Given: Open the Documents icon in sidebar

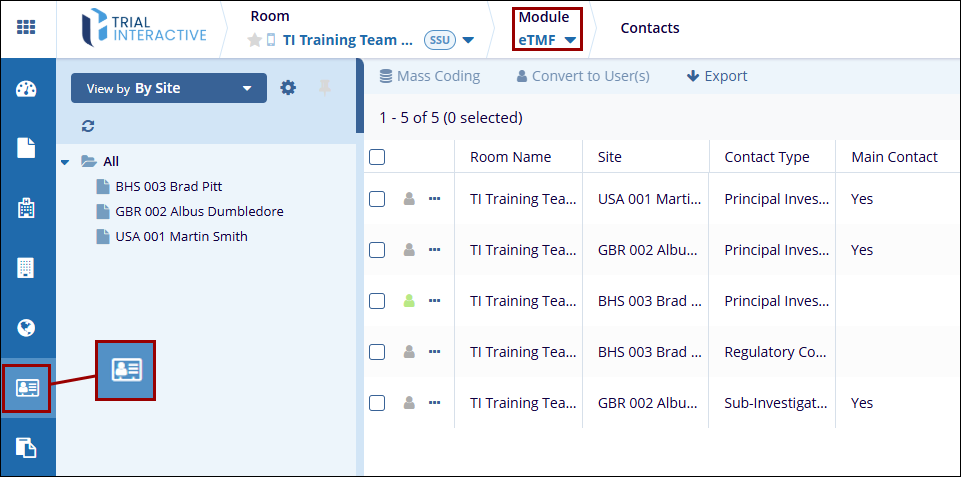Looking at the screenshot, I should point(27,148).
